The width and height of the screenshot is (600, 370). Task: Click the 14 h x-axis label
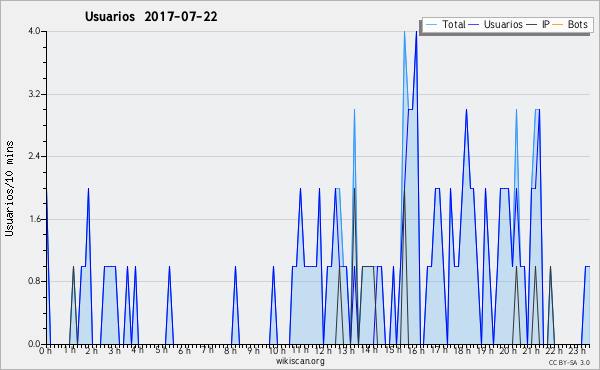tap(369, 350)
